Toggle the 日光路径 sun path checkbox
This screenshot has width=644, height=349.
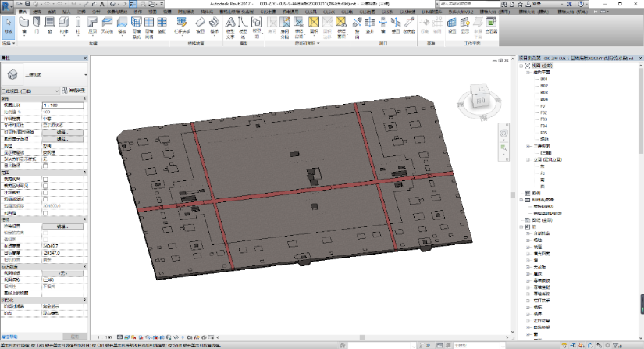[x=45, y=166]
